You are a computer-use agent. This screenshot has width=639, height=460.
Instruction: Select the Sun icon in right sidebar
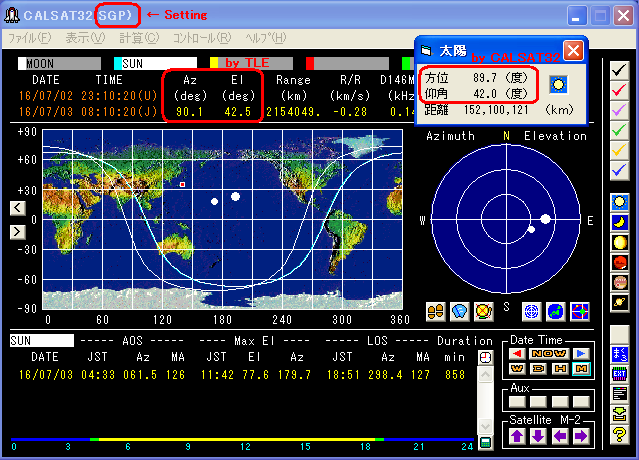tap(619, 202)
